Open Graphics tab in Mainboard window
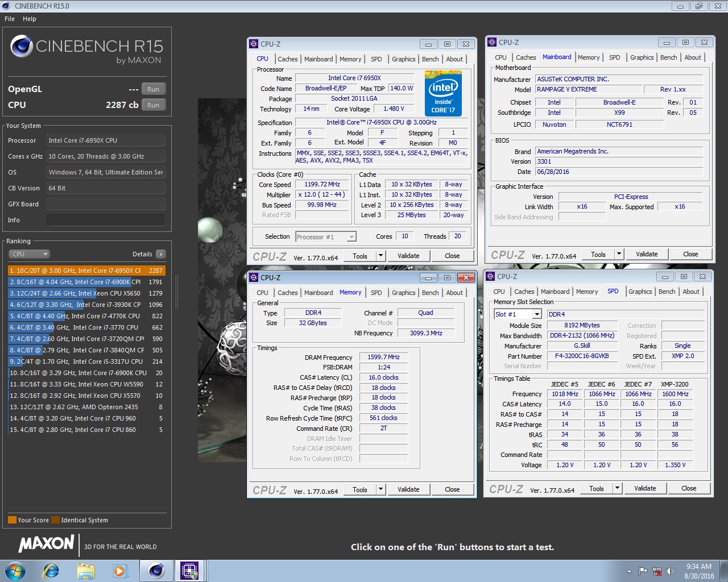 pos(642,57)
